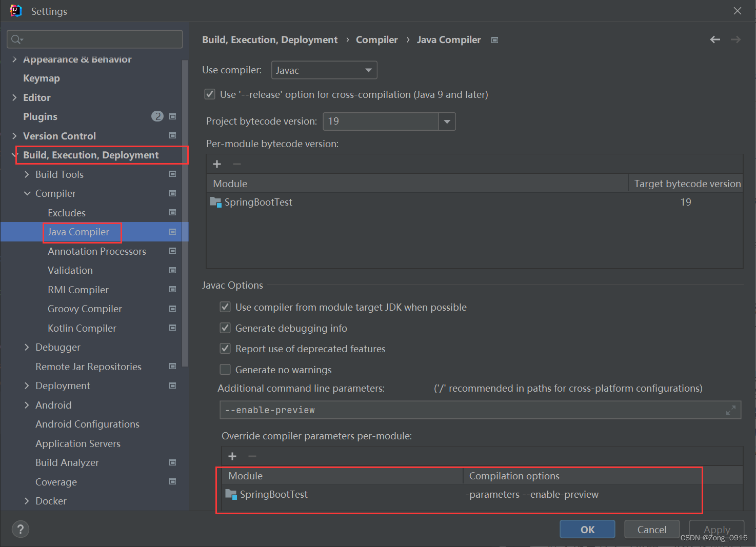The width and height of the screenshot is (756, 547).
Task: Click the Apply button
Action: 717,529
